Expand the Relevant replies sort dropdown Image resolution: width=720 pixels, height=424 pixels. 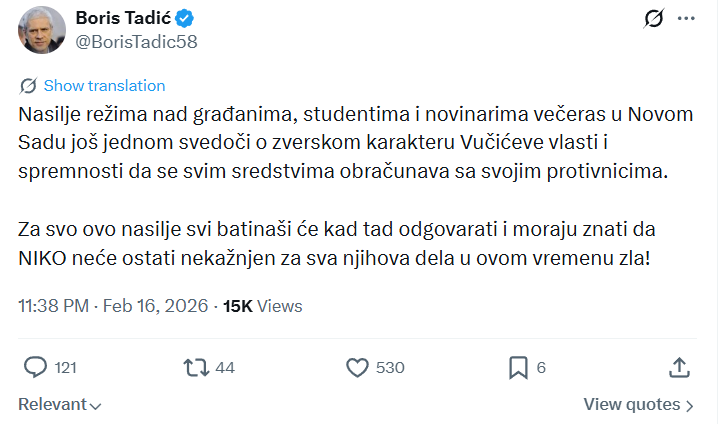point(60,405)
